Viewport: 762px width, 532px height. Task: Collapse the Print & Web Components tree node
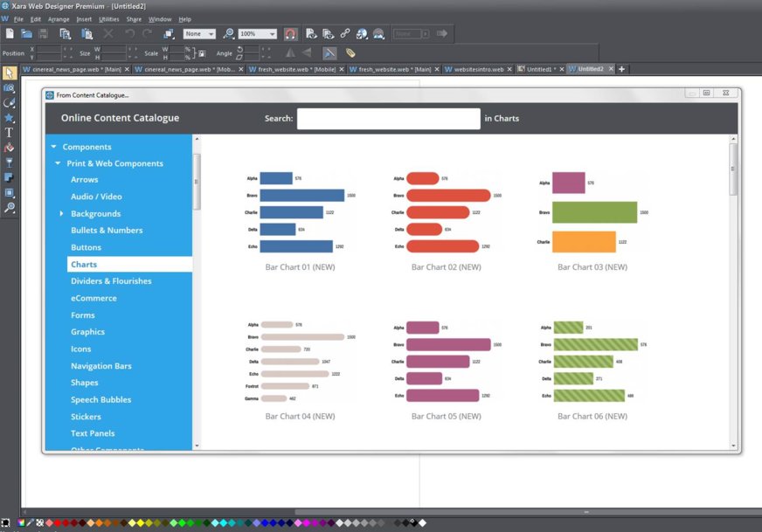58,163
